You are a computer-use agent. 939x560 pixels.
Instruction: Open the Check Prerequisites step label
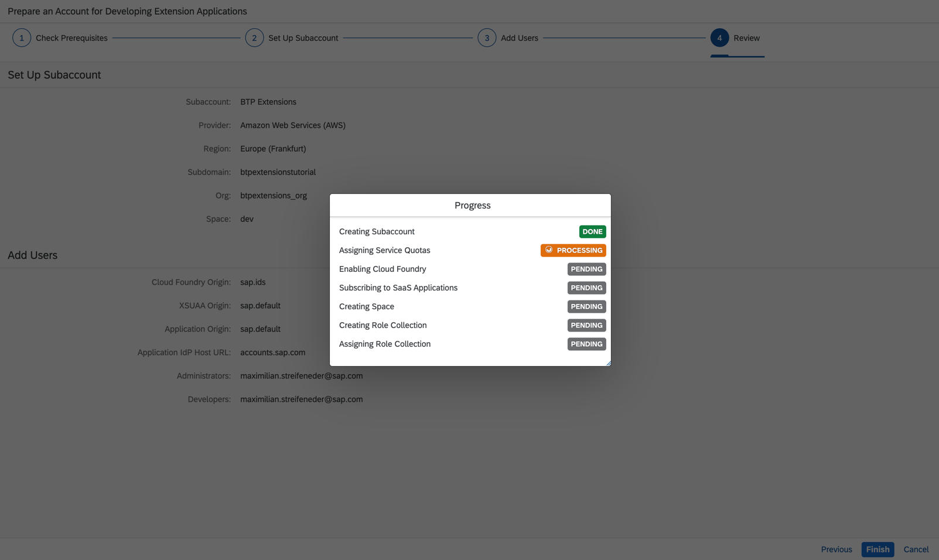[71, 38]
